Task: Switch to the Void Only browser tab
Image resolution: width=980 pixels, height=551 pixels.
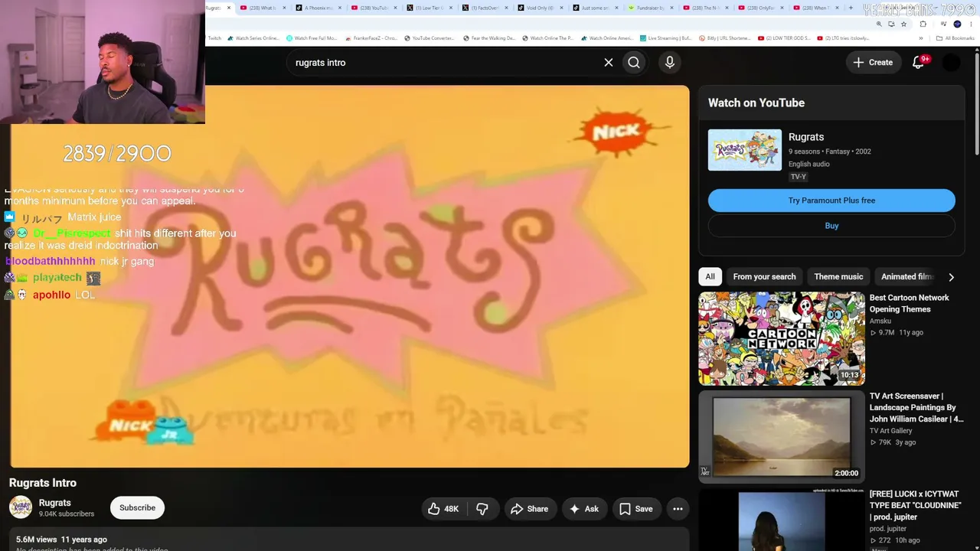Action: coord(539,8)
